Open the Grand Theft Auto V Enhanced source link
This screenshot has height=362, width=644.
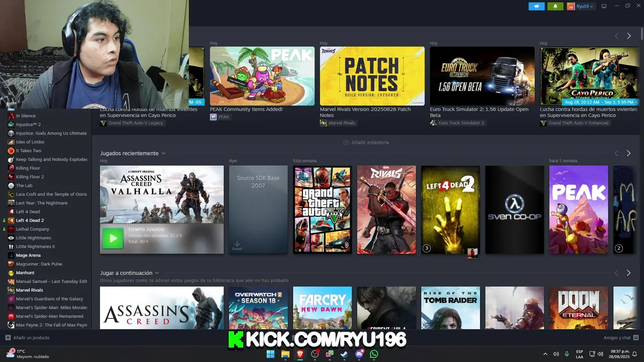pos(574,123)
